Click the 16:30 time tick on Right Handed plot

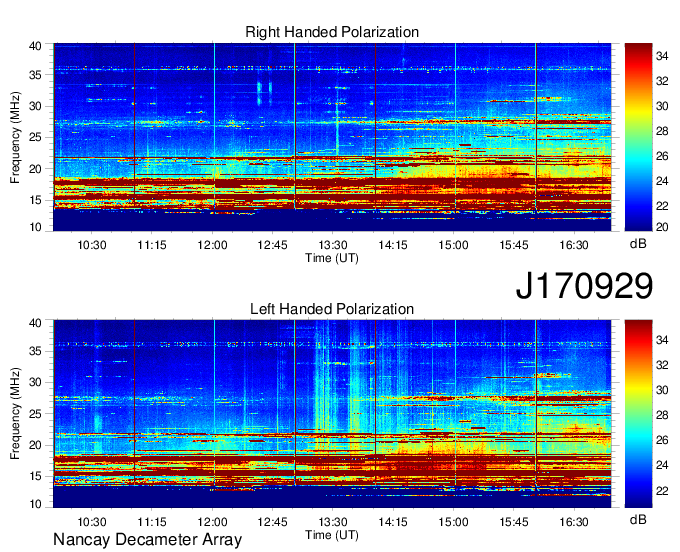[574, 245]
